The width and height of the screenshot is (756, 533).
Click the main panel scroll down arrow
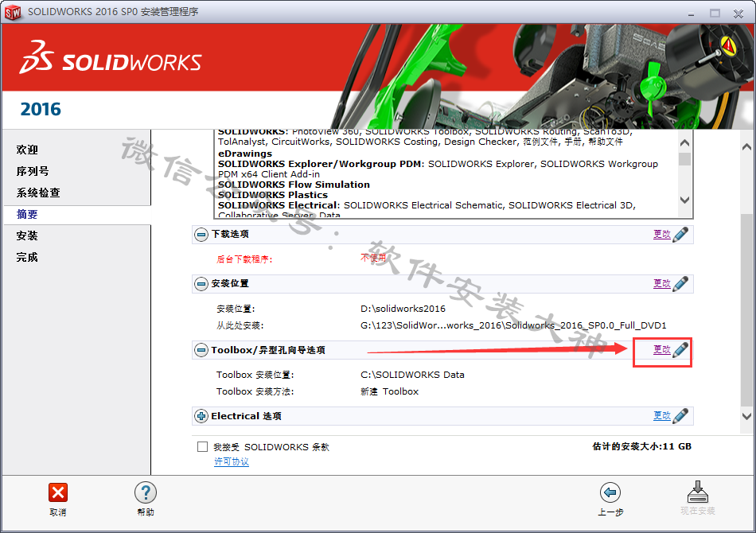[746, 416]
